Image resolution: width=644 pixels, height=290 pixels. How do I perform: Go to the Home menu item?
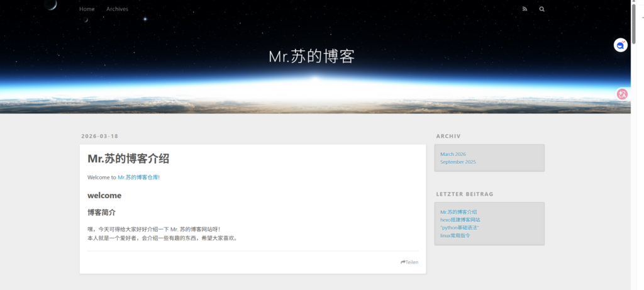pyautogui.click(x=87, y=9)
